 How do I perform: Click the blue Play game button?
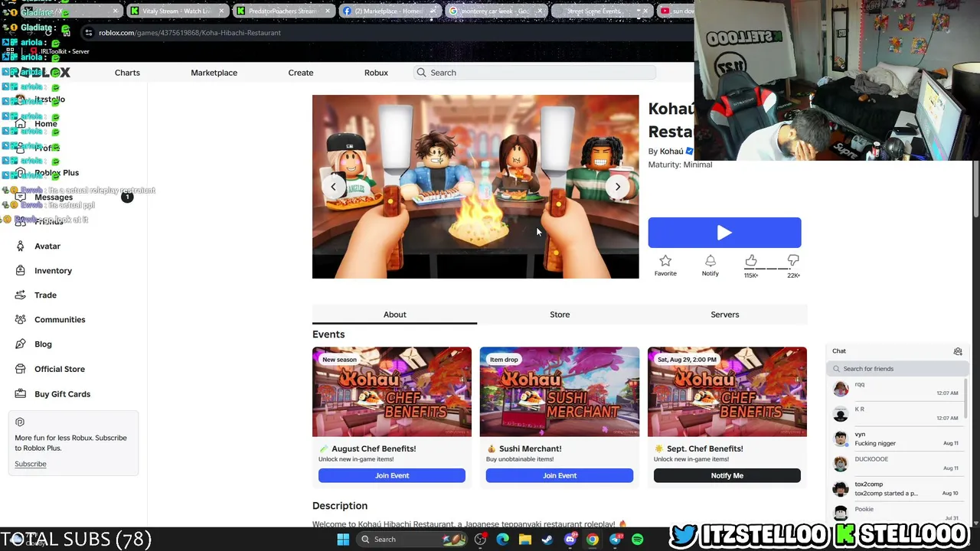(724, 233)
